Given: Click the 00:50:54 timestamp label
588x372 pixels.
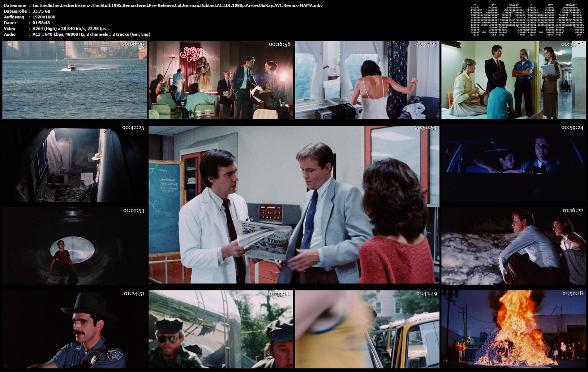Looking at the screenshot, I should (x=426, y=128).
